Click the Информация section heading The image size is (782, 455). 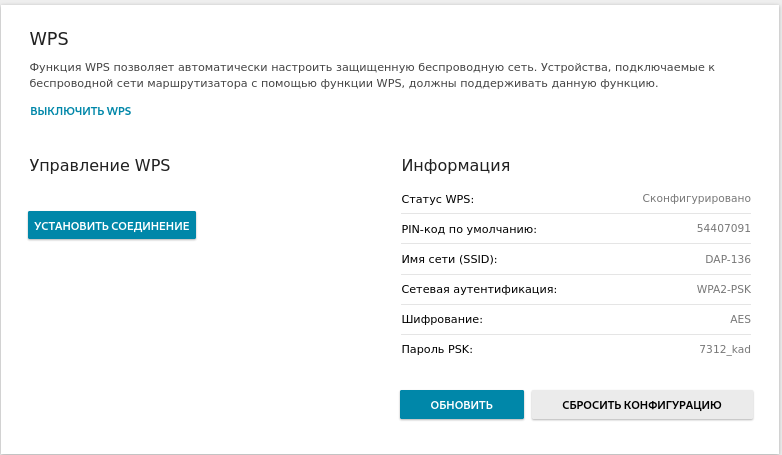click(456, 165)
